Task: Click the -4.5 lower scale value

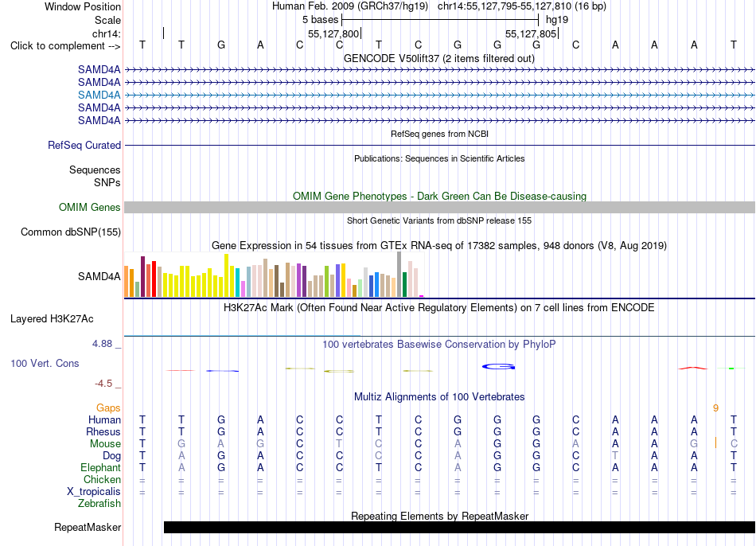Action: coord(103,384)
